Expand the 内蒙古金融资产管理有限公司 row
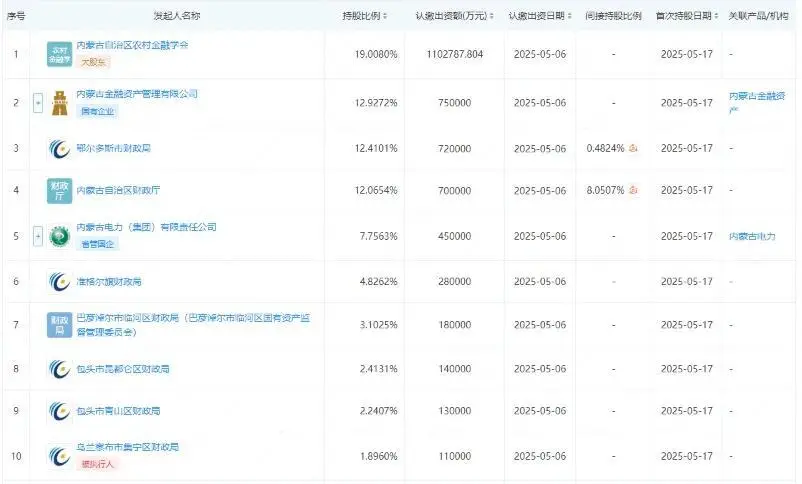The width and height of the screenshot is (802, 484). 38,103
